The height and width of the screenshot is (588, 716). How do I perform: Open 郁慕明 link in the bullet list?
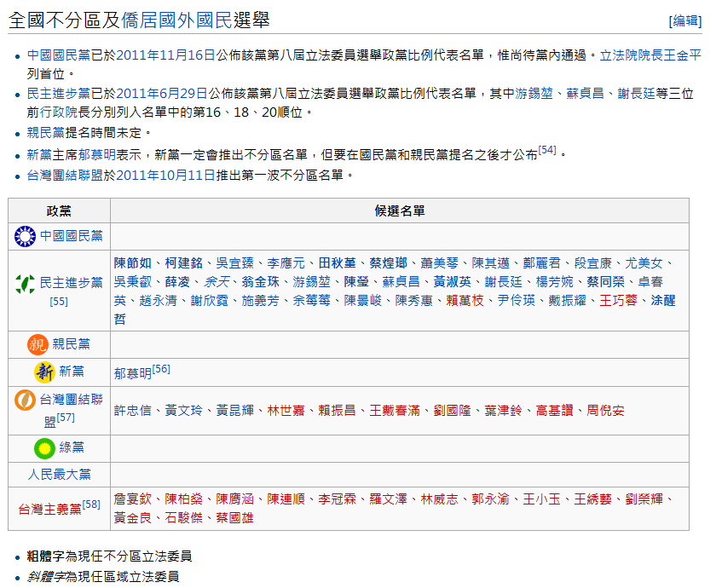(97, 155)
